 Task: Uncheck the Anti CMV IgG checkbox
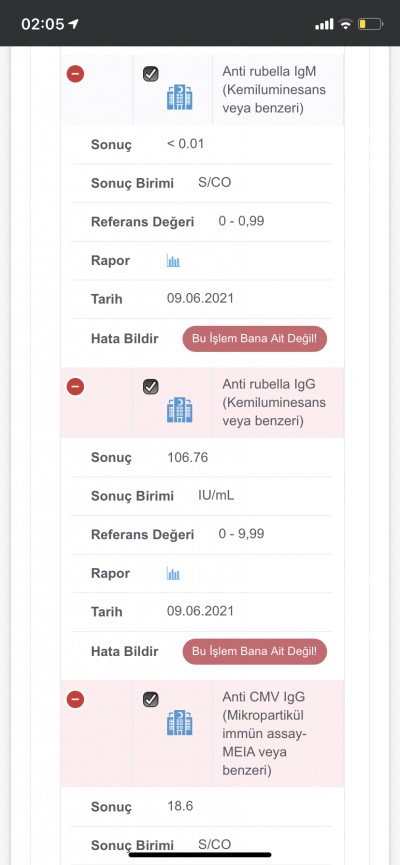(151, 700)
